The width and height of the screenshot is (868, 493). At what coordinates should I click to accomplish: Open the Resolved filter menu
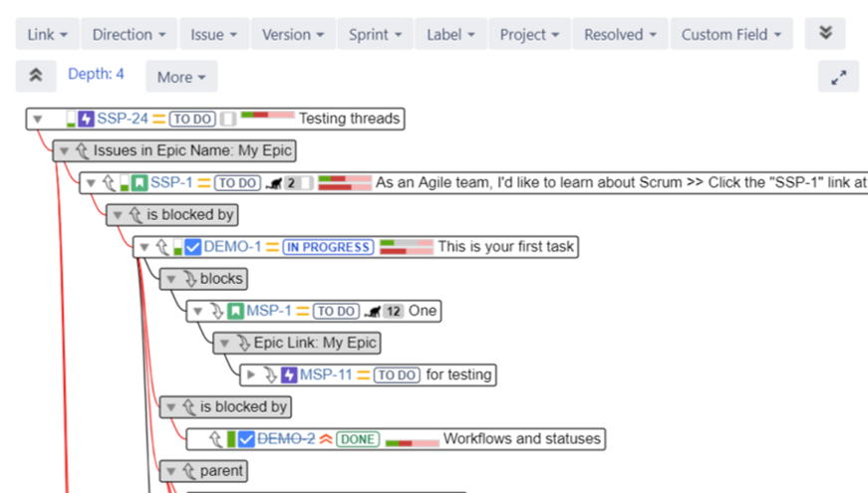620,34
